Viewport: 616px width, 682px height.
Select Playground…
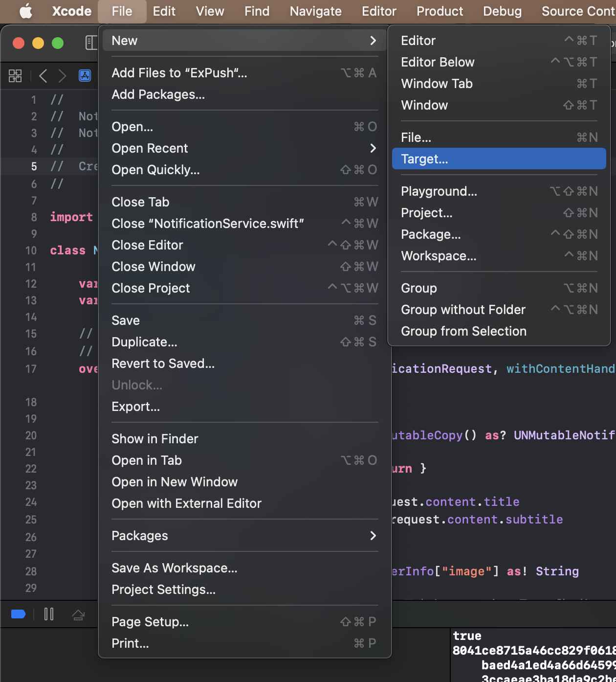click(x=499, y=191)
